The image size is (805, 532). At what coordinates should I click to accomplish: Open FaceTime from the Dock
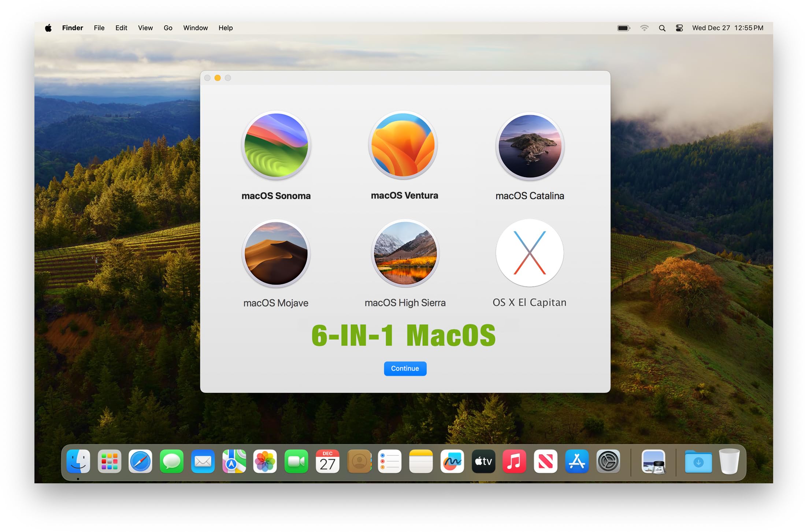click(296, 462)
